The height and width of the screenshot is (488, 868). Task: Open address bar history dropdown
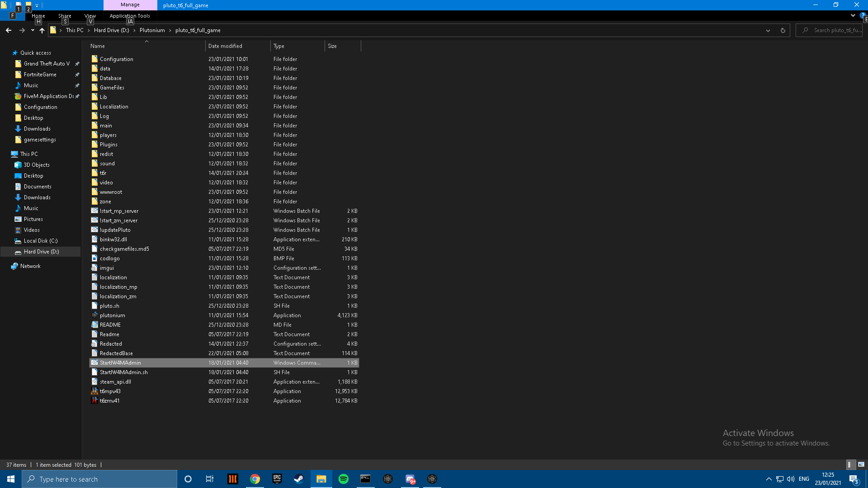[768, 30]
